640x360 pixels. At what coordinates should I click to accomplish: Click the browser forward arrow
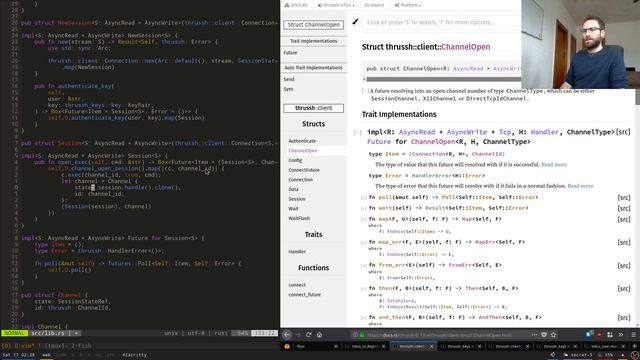point(298,335)
